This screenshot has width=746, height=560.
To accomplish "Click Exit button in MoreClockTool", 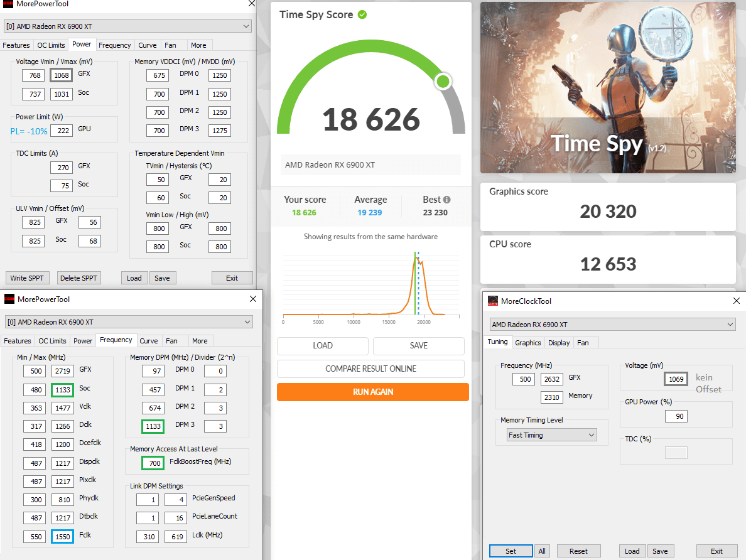I will (x=717, y=551).
